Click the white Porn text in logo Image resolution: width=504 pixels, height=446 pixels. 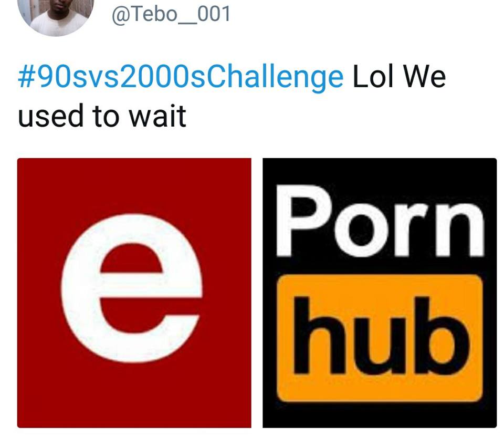click(x=380, y=221)
